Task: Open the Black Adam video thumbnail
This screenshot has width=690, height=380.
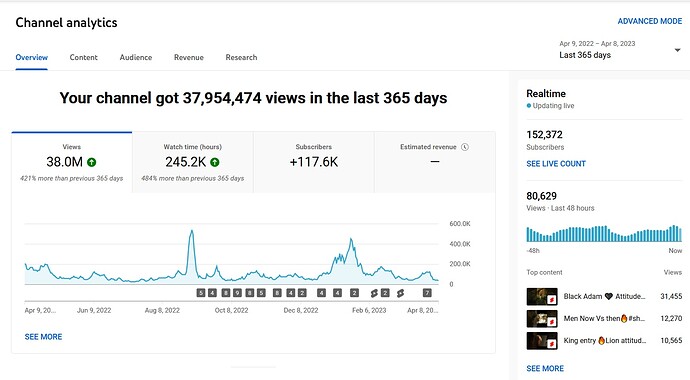Action: pos(542,297)
